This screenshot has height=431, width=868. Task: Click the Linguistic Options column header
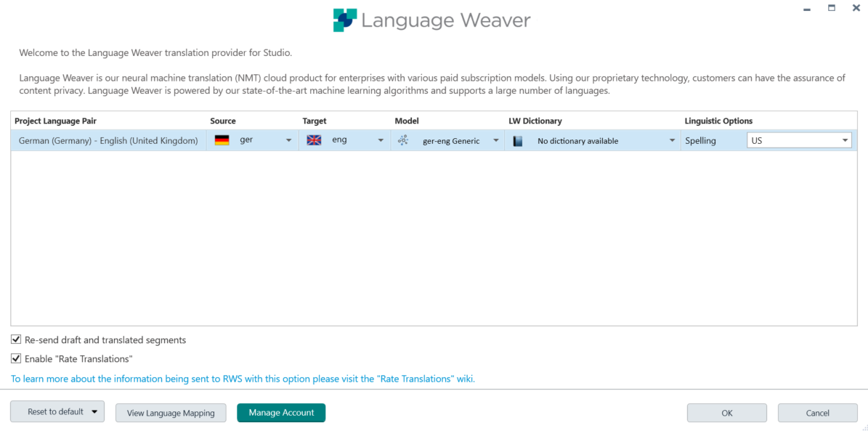tap(718, 121)
